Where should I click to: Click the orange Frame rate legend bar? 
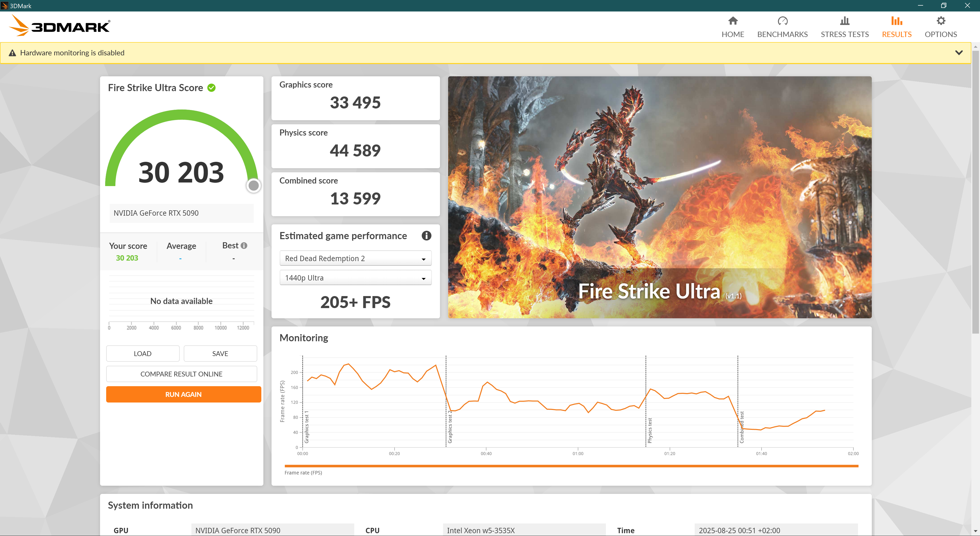click(x=571, y=466)
